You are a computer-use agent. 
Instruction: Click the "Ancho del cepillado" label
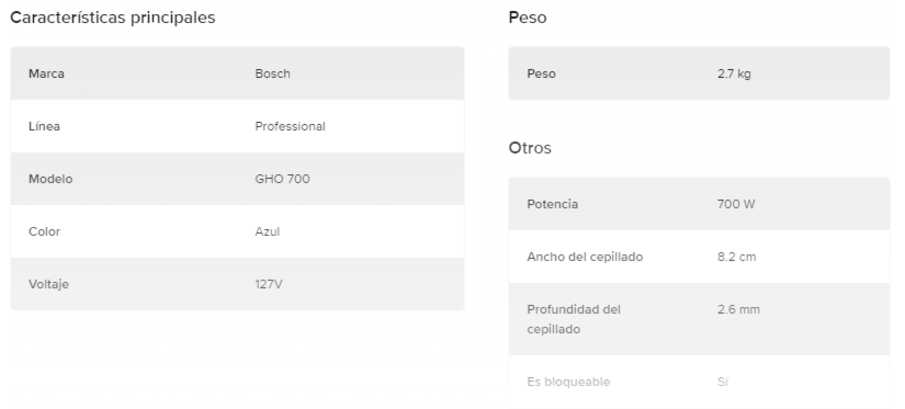pos(584,257)
